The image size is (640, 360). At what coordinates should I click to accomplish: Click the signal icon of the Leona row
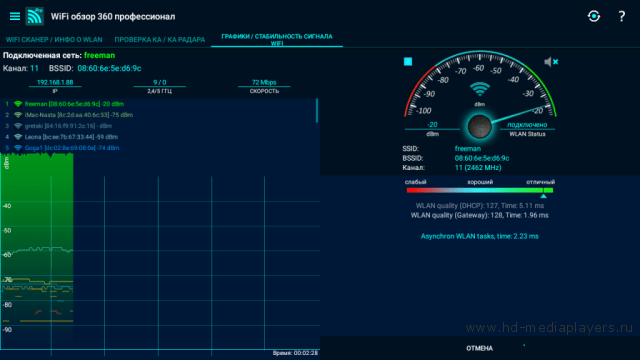tap(18, 137)
